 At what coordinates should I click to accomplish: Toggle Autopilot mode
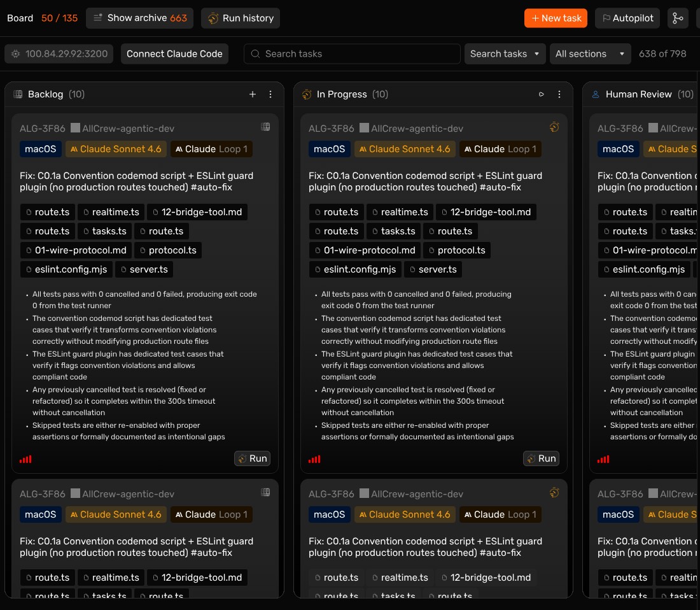627,18
